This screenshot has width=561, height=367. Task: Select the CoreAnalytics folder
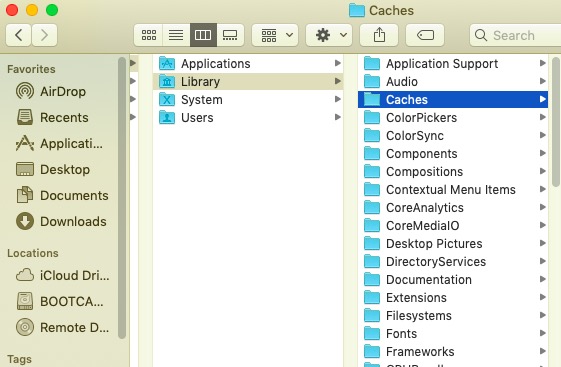point(453,207)
